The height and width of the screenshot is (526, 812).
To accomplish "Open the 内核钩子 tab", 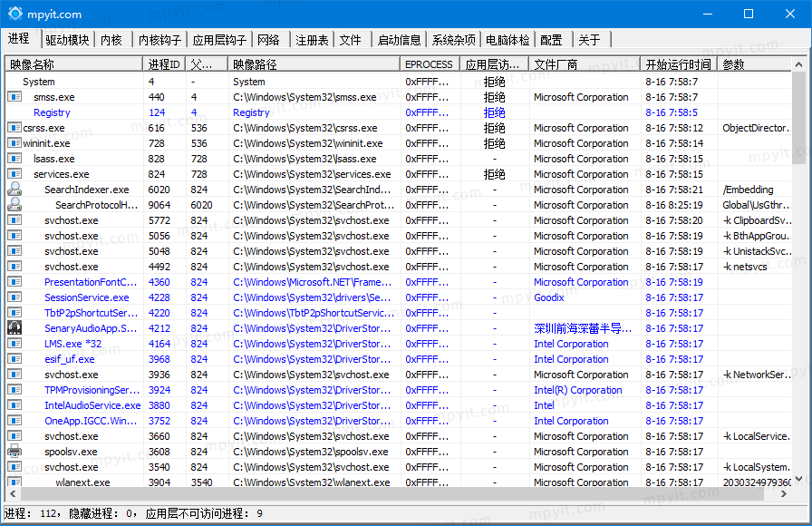I will (160, 40).
